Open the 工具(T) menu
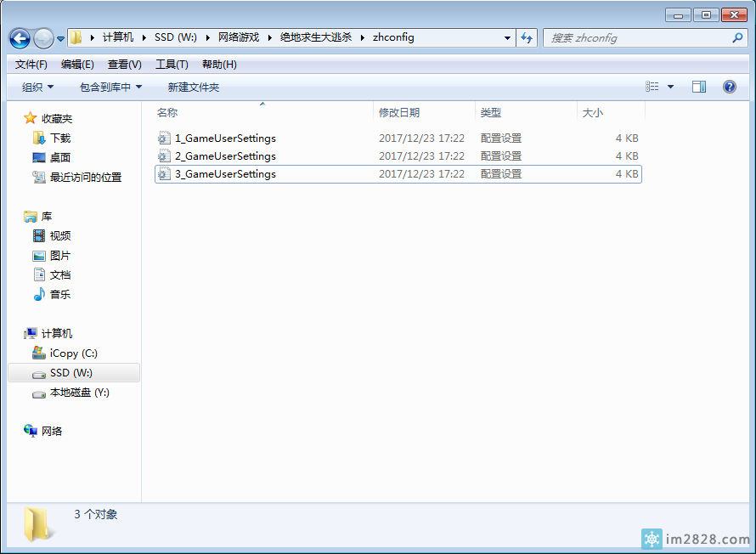Viewport: 756px width, 554px height. point(172,65)
